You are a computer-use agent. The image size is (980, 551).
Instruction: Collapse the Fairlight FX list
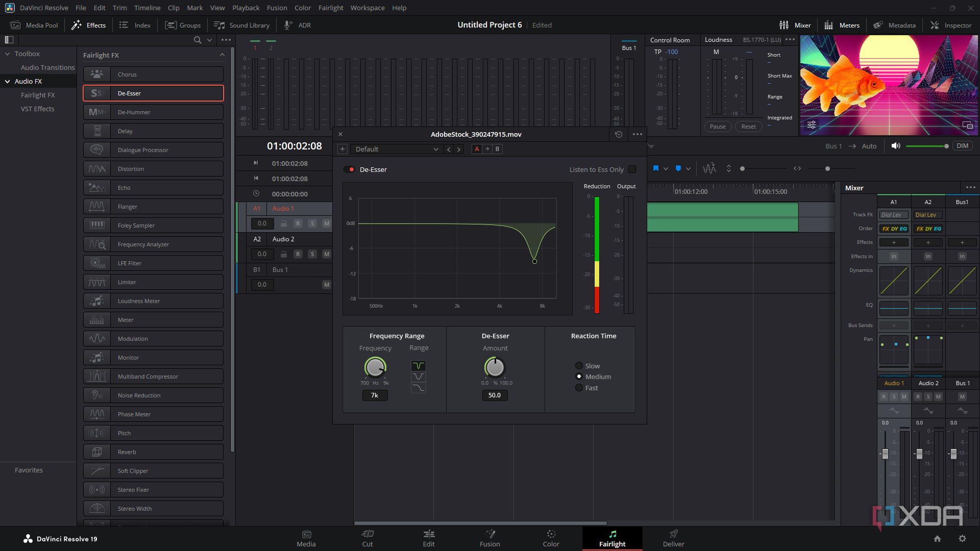(x=222, y=55)
